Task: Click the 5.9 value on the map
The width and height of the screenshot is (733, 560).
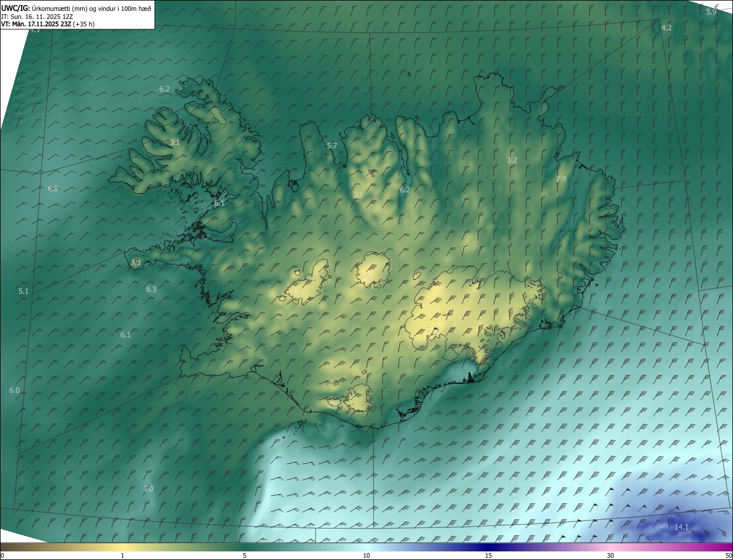Action: [711, 11]
